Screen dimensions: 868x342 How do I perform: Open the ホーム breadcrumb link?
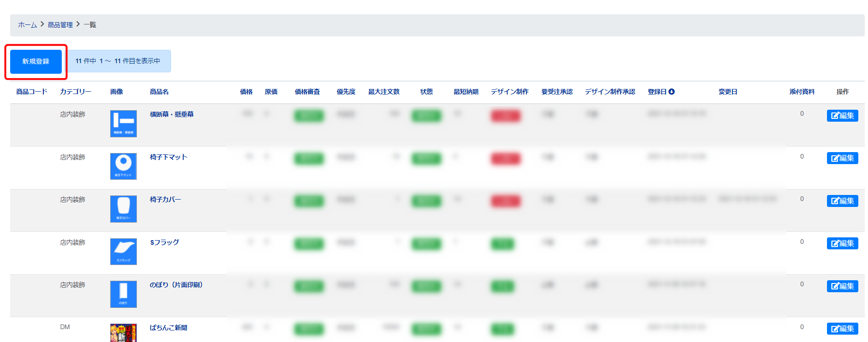tap(27, 25)
